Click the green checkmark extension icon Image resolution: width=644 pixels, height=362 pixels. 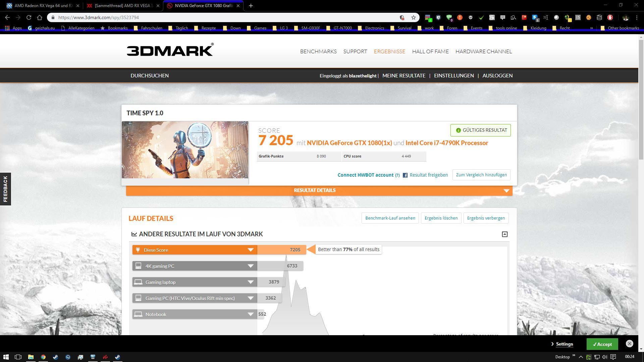481,17
